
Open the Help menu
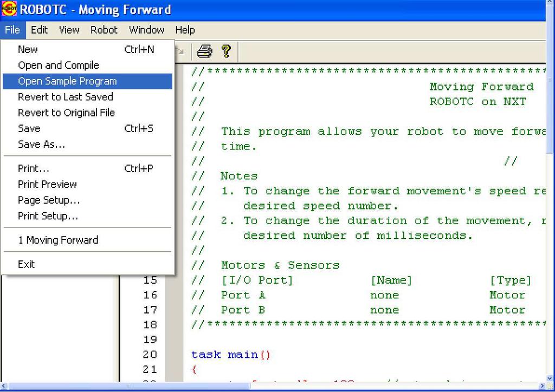(x=185, y=30)
